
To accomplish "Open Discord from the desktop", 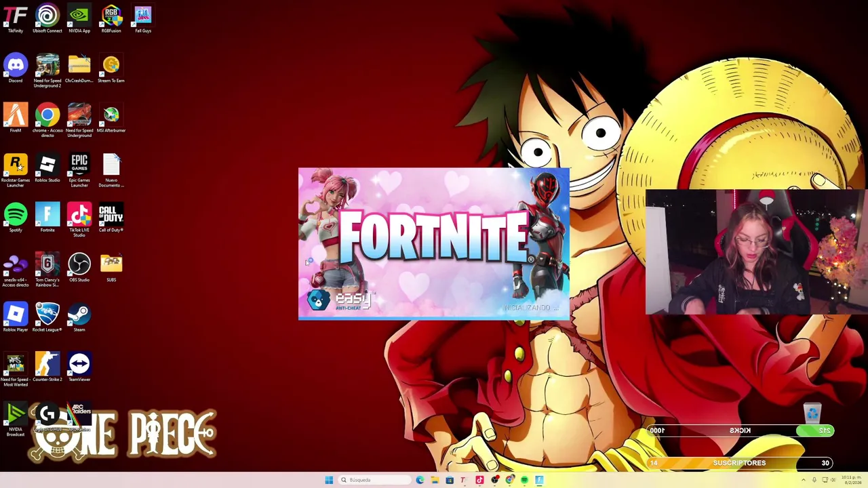I will click(x=16, y=68).
